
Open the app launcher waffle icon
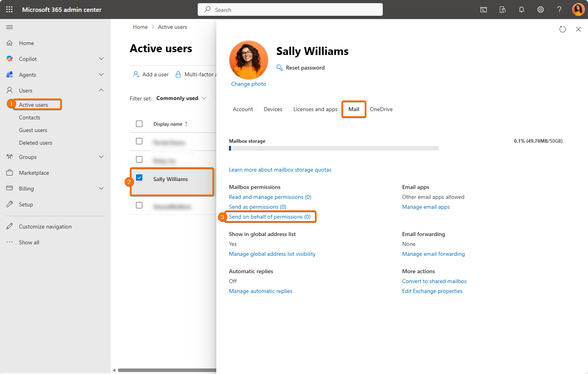(9, 9)
